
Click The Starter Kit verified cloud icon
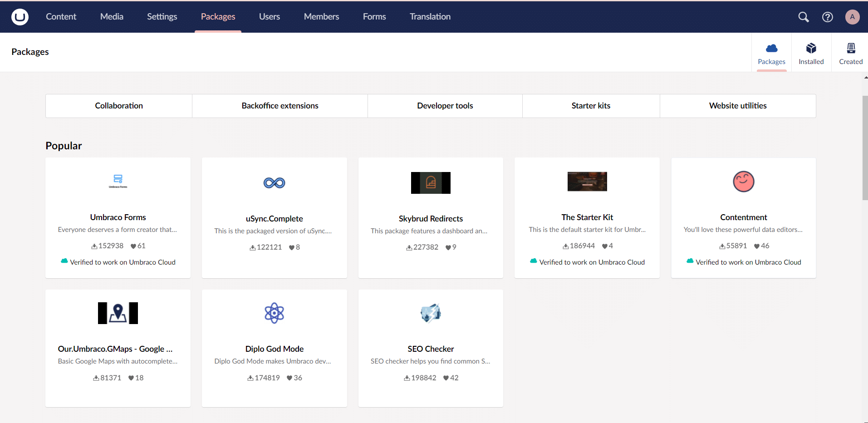click(x=534, y=261)
